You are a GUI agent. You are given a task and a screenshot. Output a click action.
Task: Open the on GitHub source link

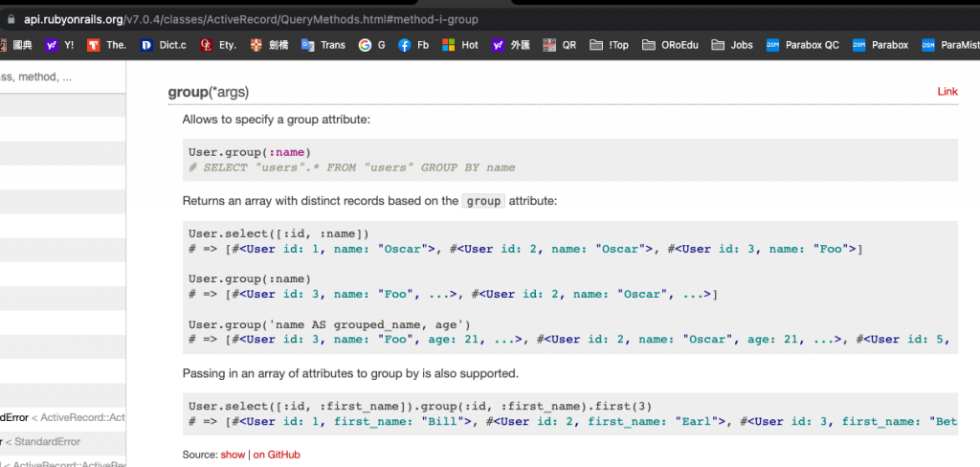277,455
